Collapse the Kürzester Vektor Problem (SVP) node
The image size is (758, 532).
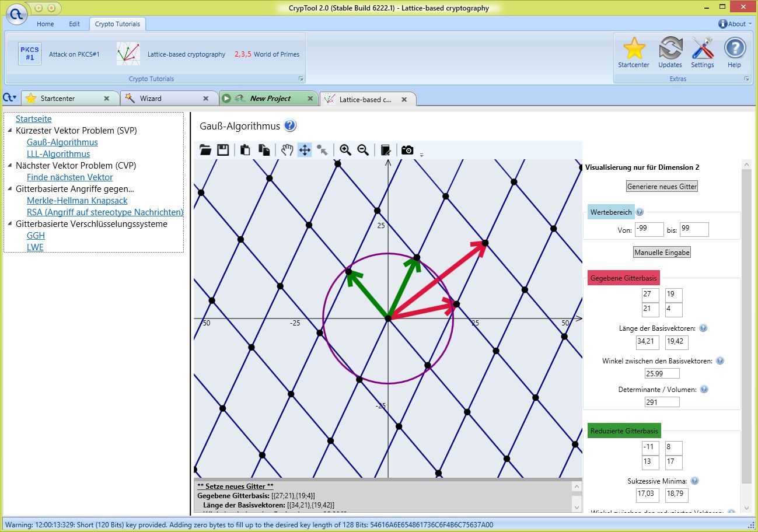pyautogui.click(x=9, y=131)
